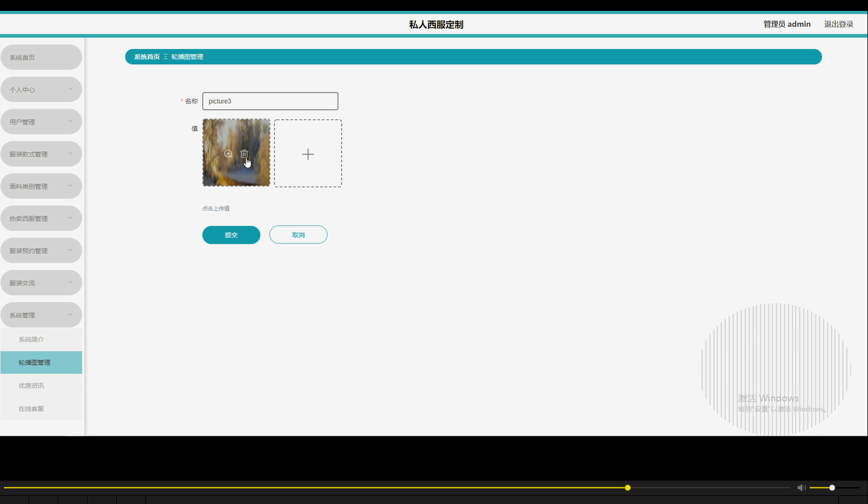
Task: Select 轮播图管理 submenu item
Action: click(x=41, y=363)
